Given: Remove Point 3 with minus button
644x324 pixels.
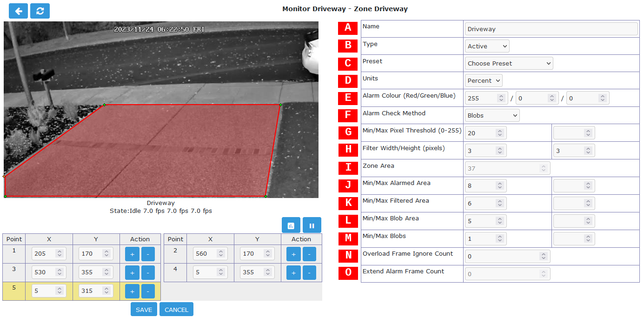Looking at the screenshot, I should pyautogui.click(x=148, y=272).
